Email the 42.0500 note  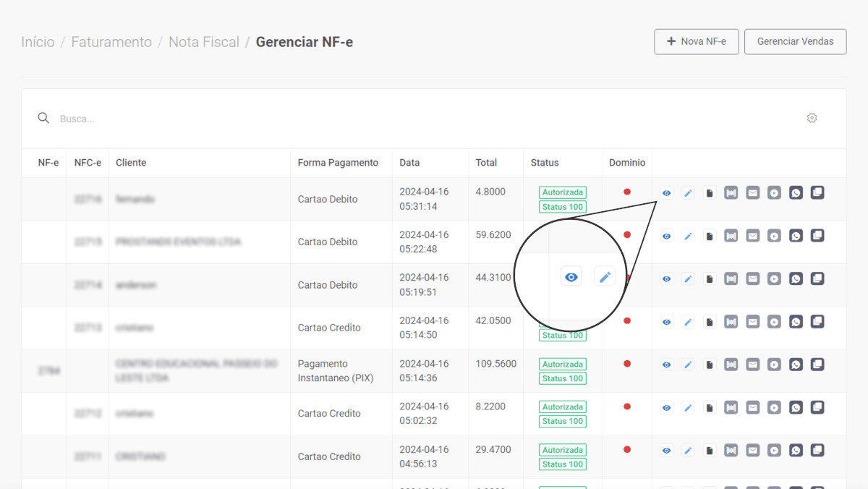[753, 322]
